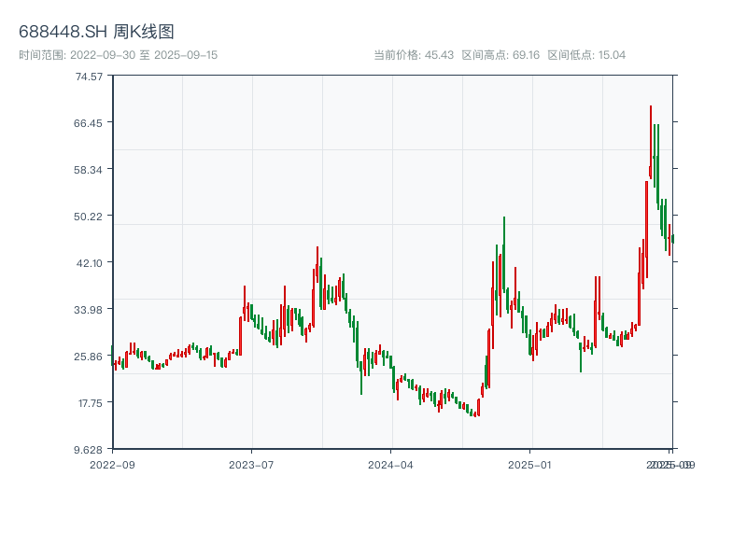
Task: Click the last green candlestick at chart's right edge
Action: (x=672, y=239)
